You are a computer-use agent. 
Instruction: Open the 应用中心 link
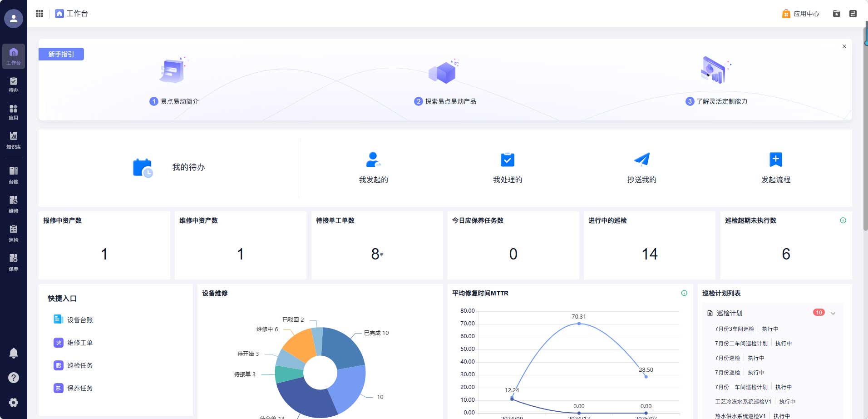801,14
